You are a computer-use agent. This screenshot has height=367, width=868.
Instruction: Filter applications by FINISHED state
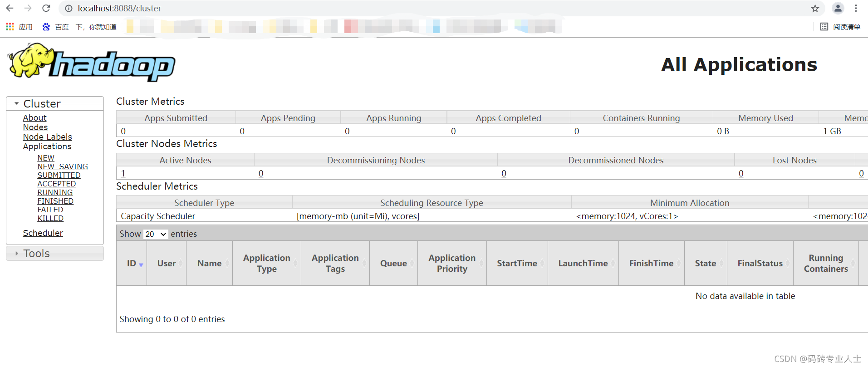click(55, 201)
